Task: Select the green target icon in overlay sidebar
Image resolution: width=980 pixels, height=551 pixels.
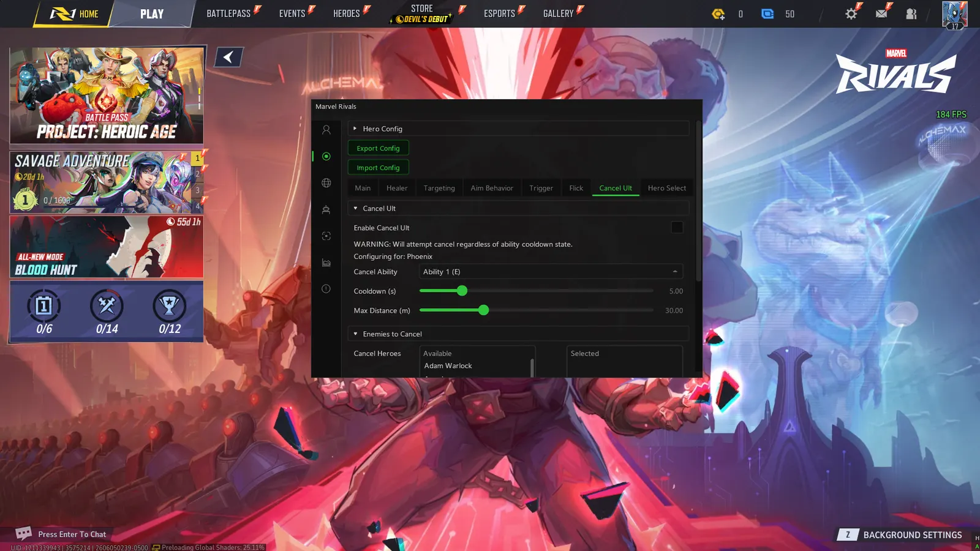Action: [326, 156]
